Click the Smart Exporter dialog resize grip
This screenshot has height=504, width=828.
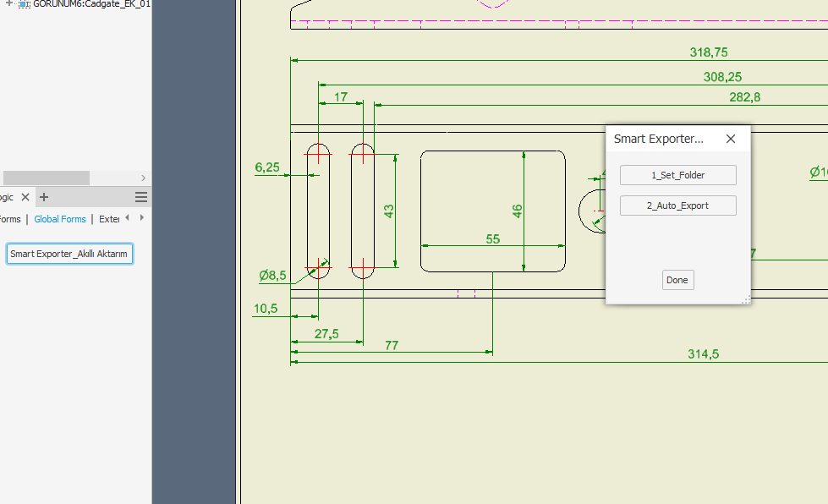[x=746, y=300]
